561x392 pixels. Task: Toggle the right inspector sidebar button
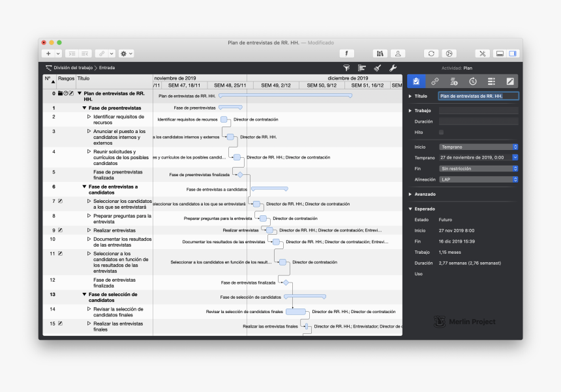(513, 53)
